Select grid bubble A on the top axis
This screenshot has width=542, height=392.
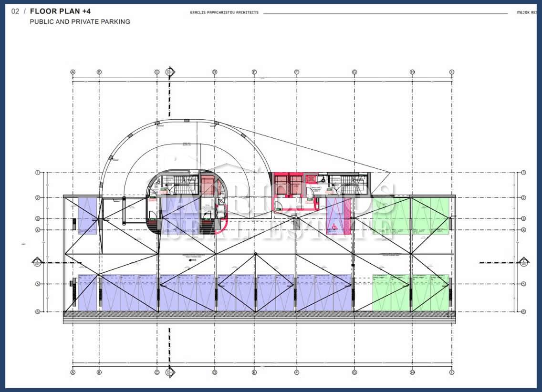(73, 72)
